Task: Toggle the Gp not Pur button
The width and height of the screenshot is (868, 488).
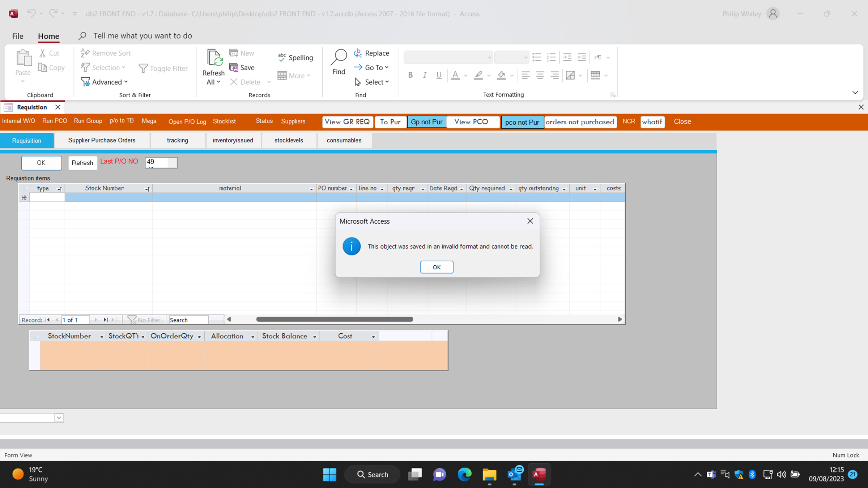Action: [426, 122]
